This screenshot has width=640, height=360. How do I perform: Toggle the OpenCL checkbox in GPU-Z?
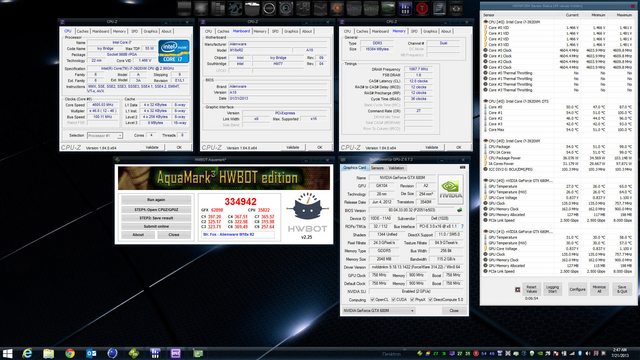click(x=372, y=300)
